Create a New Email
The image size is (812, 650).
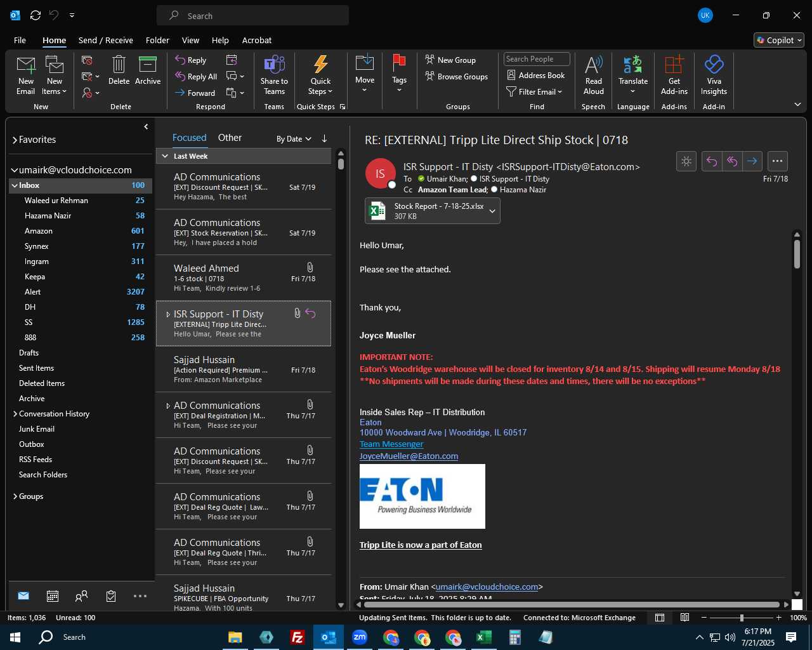pos(26,76)
